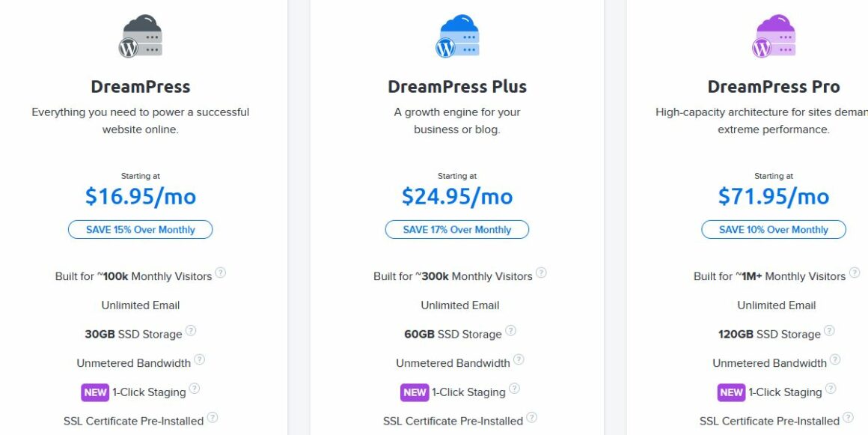Click NEW badge on DreamPress Plus staging
The image size is (868, 435).
click(415, 392)
